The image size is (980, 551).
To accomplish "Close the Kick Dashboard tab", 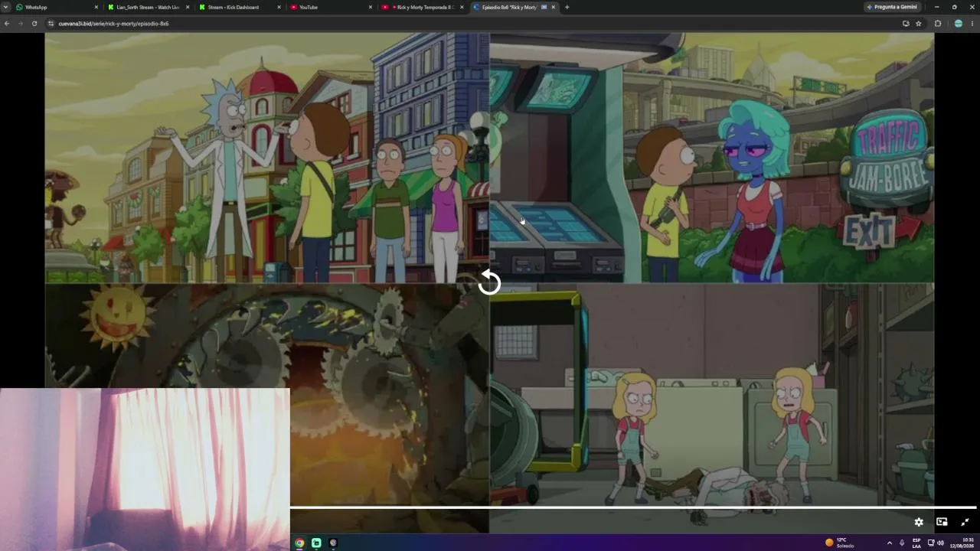I will pos(279,7).
